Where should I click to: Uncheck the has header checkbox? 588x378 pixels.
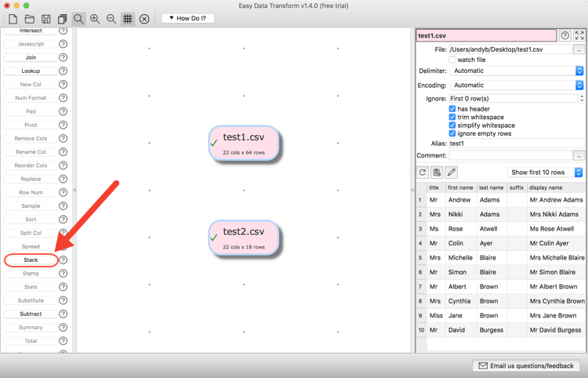tap(452, 109)
